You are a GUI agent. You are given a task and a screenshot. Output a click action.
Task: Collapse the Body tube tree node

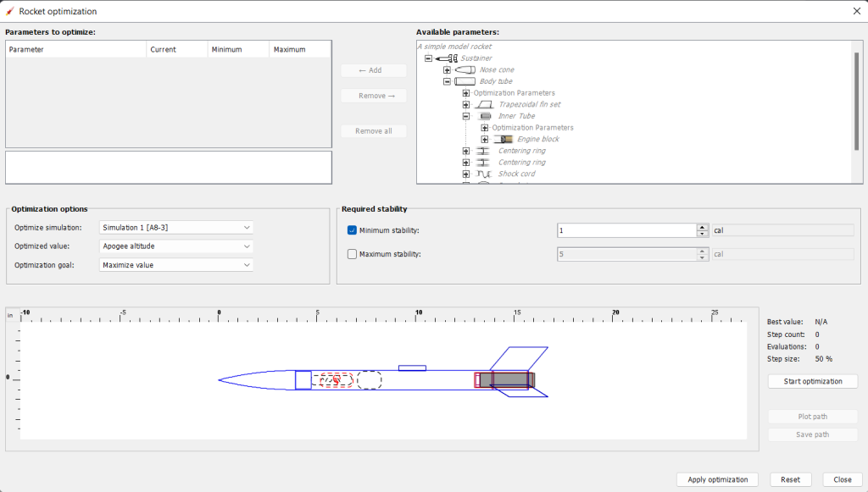[x=447, y=81]
